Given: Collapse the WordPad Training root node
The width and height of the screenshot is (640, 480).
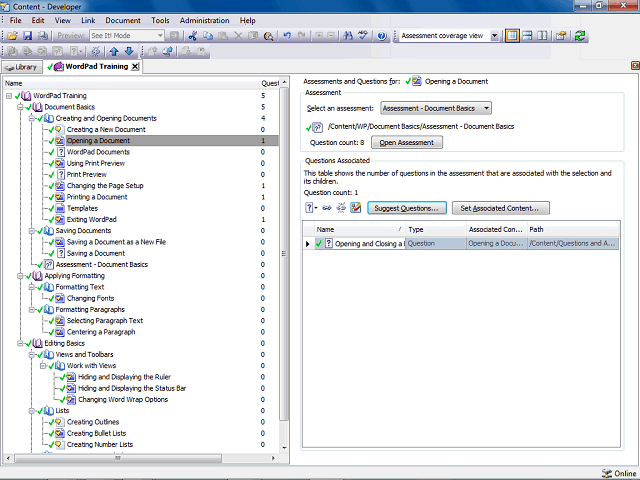Looking at the screenshot, I should coord(9,96).
